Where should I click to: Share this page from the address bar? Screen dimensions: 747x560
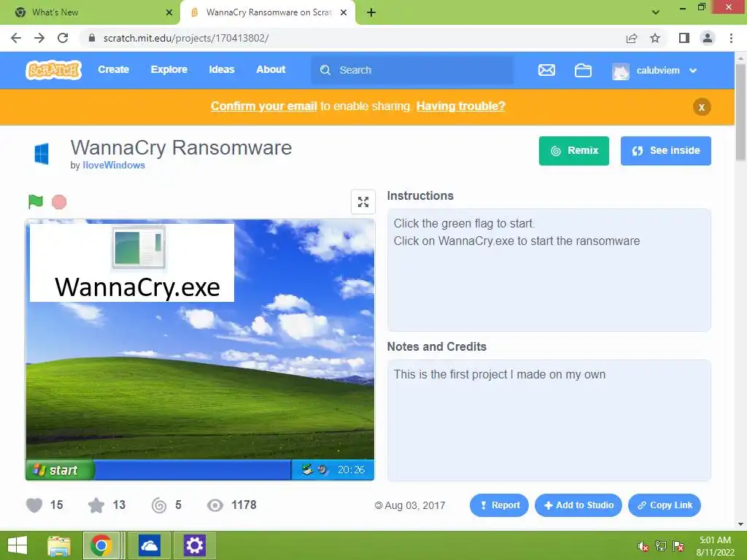pos(632,38)
